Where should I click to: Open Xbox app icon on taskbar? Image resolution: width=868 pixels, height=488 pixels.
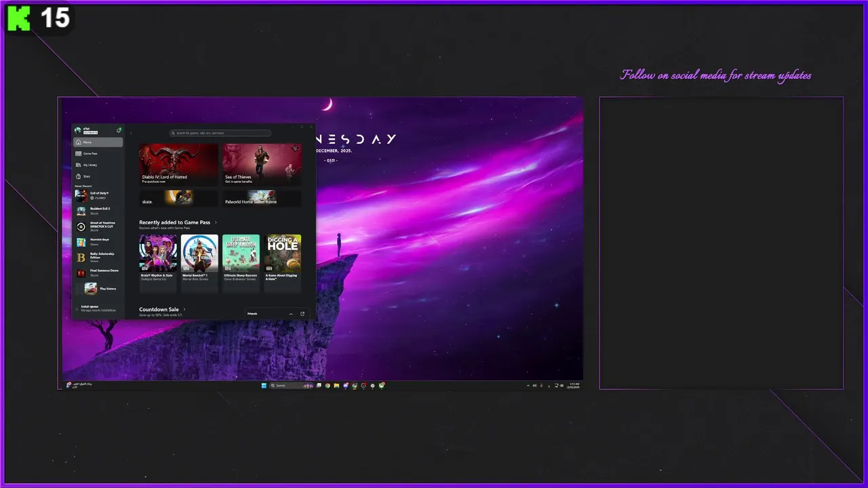382,386
